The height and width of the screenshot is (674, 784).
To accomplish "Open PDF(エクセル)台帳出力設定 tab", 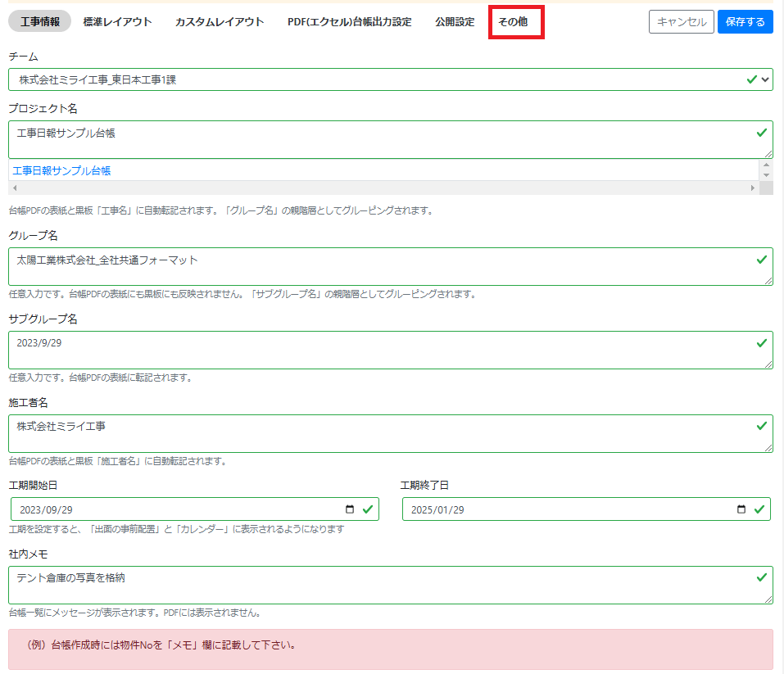I will [x=350, y=21].
